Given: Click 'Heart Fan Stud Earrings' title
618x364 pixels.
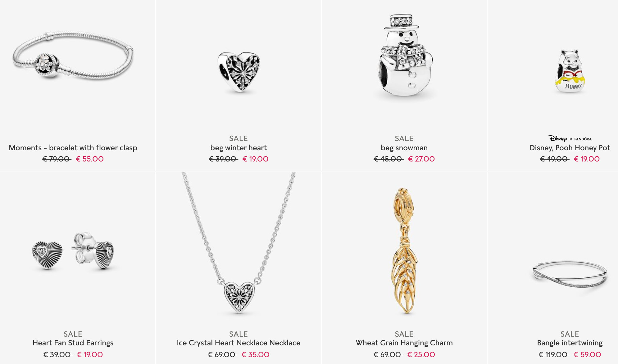Looking at the screenshot, I should (x=73, y=343).
